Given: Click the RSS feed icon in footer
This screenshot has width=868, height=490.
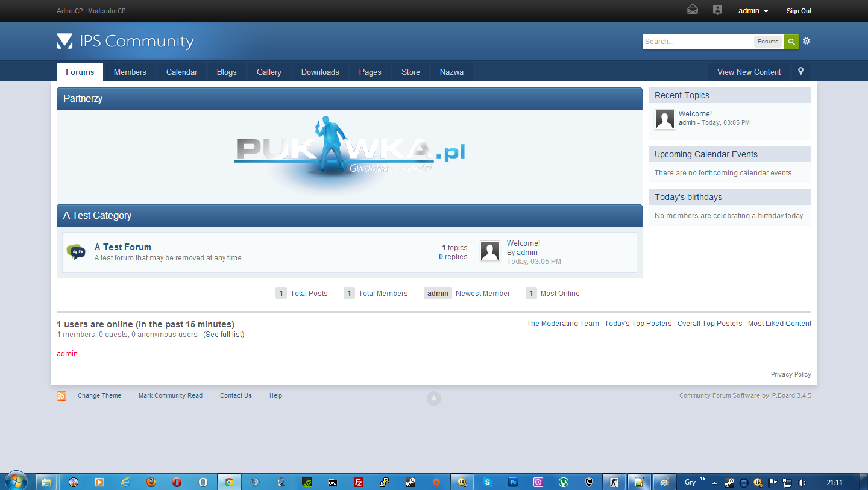Looking at the screenshot, I should pyautogui.click(x=61, y=396).
